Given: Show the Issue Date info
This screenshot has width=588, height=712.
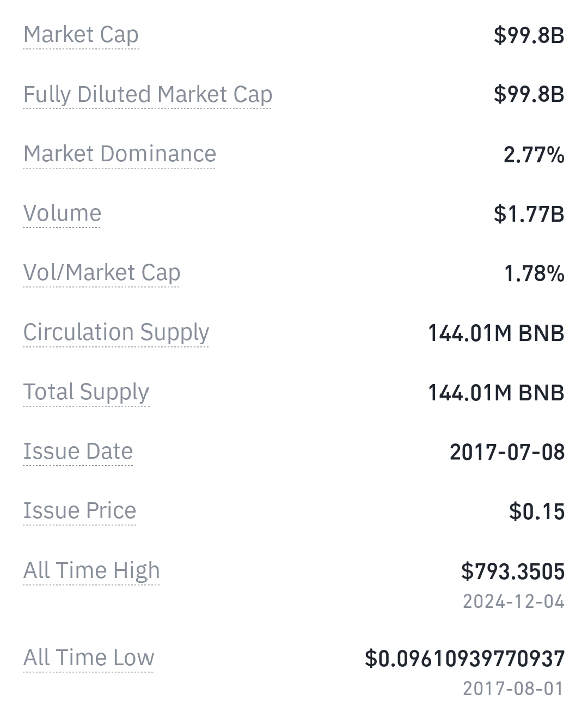Looking at the screenshot, I should [x=78, y=451].
